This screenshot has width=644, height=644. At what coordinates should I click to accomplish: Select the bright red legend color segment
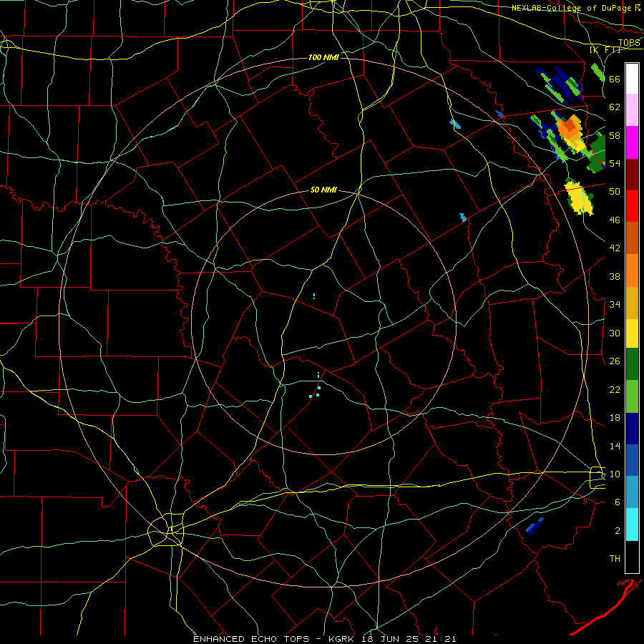click(632, 206)
